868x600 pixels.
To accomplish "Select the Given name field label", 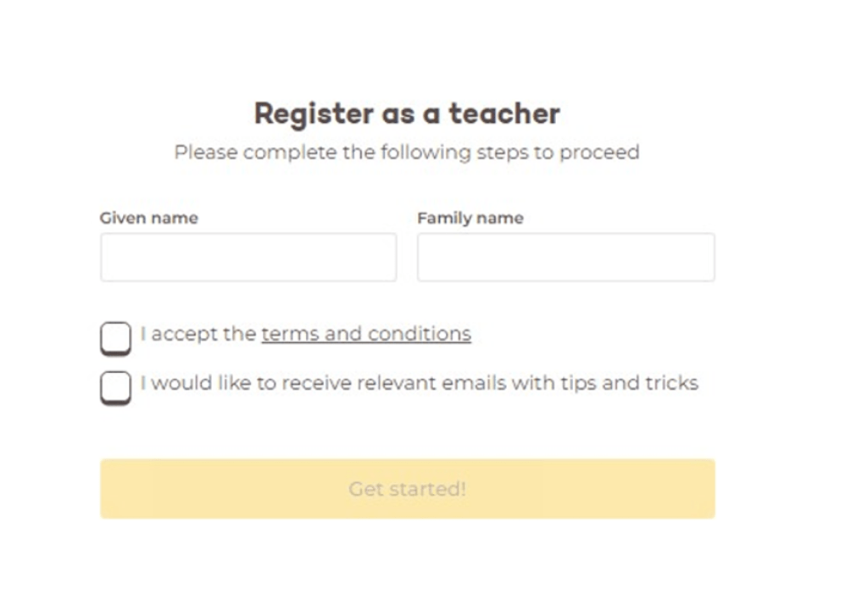I will coord(149,218).
